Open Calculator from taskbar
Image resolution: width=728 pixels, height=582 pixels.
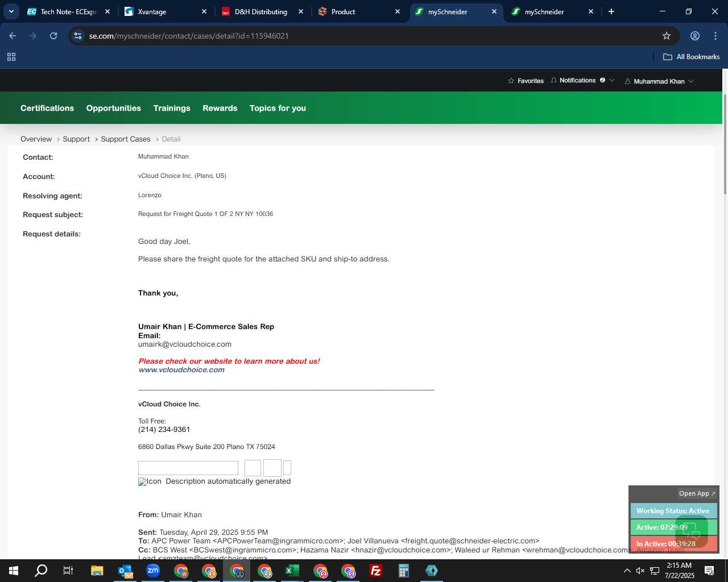tap(404, 571)
